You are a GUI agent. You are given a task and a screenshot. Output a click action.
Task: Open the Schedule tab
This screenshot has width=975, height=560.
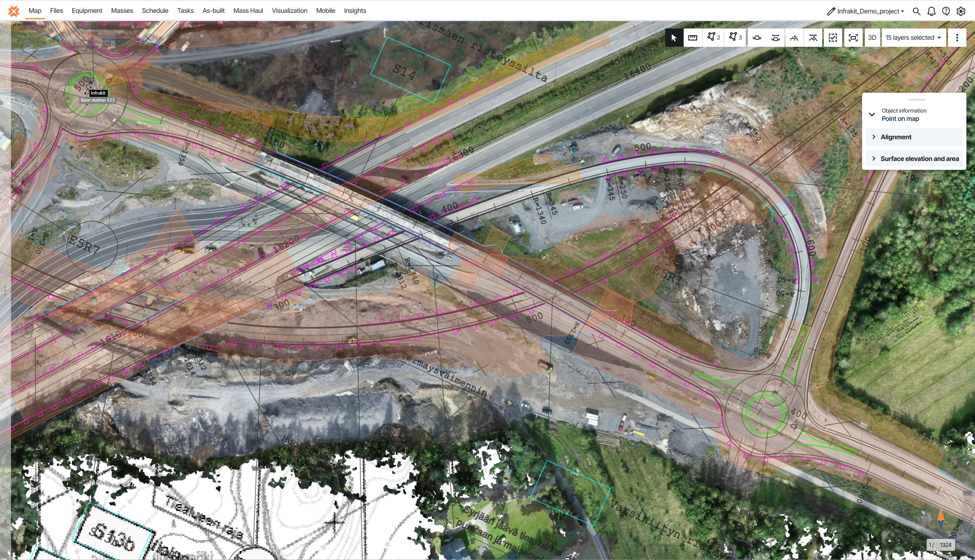coord(155,11)
